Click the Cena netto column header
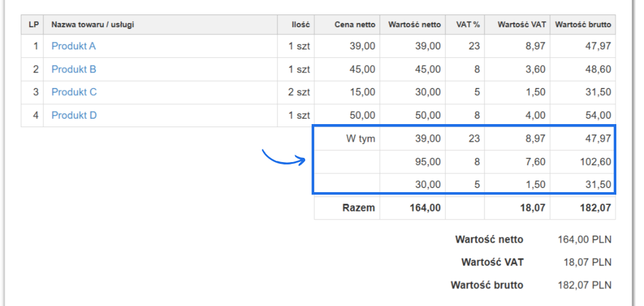The image size is (644, 306). (355, 25)
